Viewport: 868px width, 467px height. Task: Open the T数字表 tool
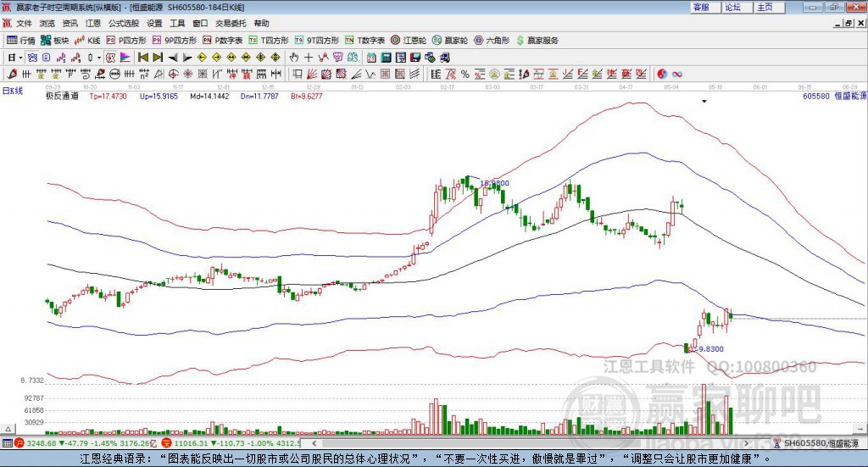[364, 41]
